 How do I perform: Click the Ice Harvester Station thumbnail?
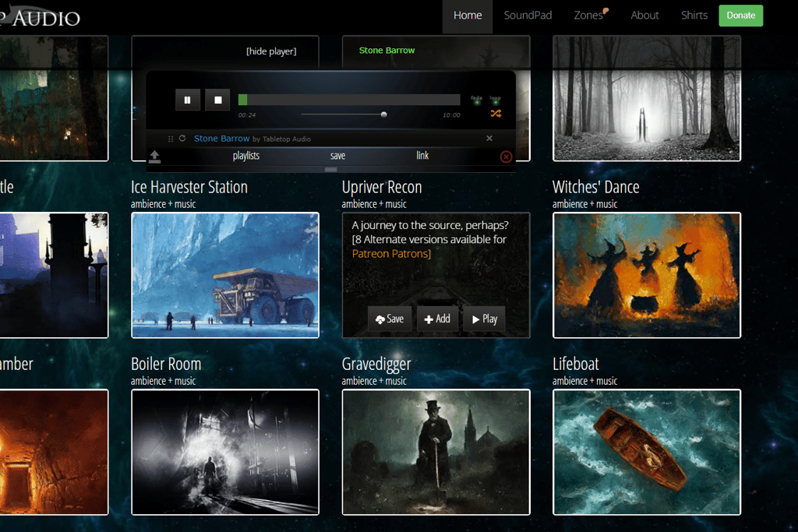pyautogui.click(x=225, y=275)
